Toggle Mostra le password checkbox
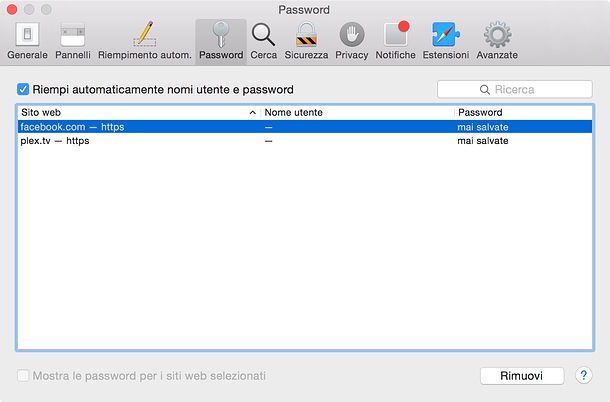Image resolution: width=610 pixels, height=402 pixels. (23, 376)
